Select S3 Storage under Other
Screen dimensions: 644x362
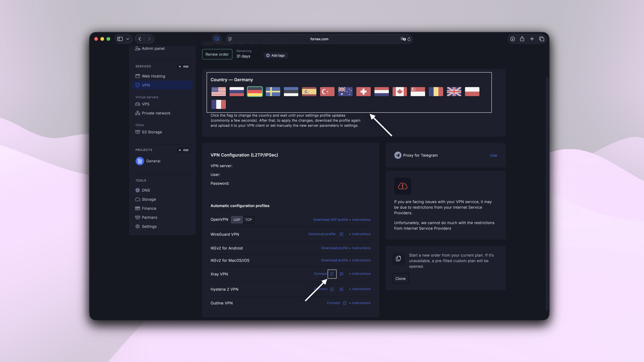tap(151, 132)
